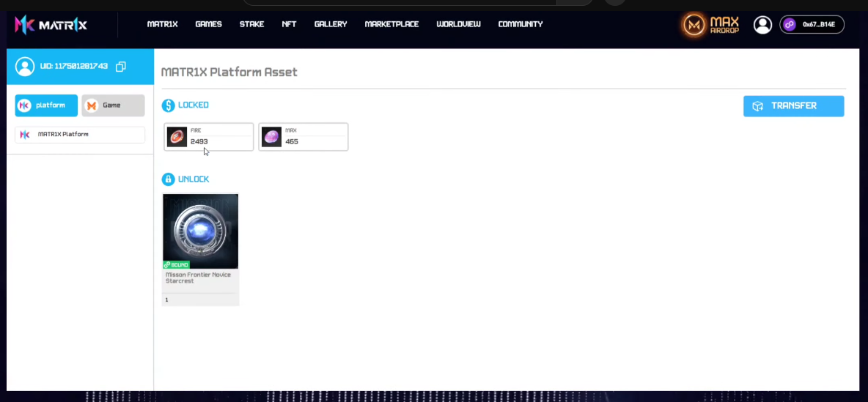Open the NFT menu item

(289, 24)
